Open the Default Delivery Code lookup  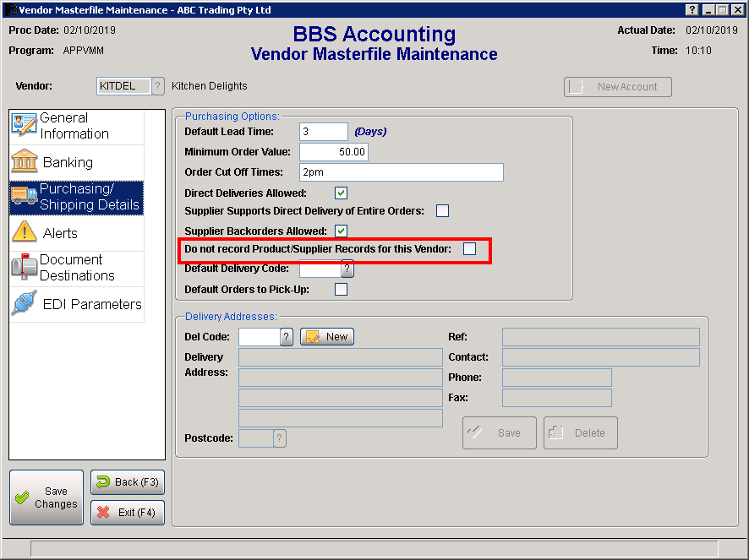(347, 269)
